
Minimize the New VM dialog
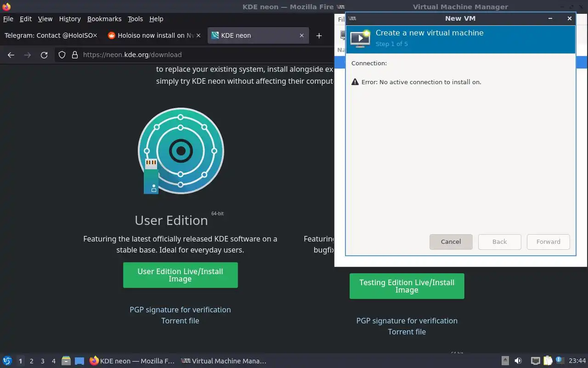[550, 18]
